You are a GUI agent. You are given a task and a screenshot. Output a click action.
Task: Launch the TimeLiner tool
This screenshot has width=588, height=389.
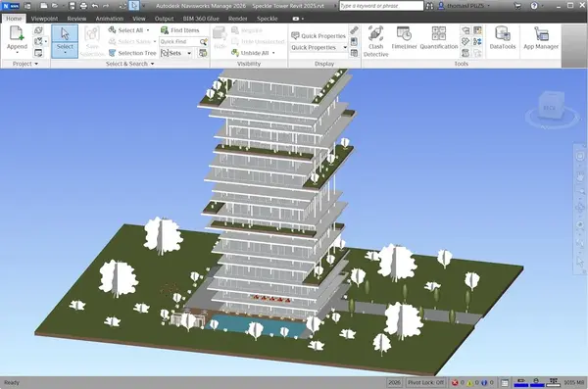[404, 38]
